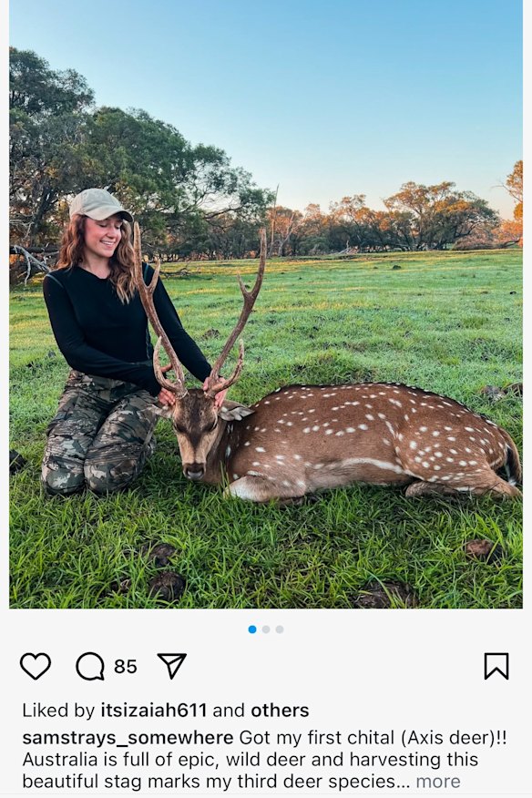Tap the carousel dots to change photo

coord(266,628)
